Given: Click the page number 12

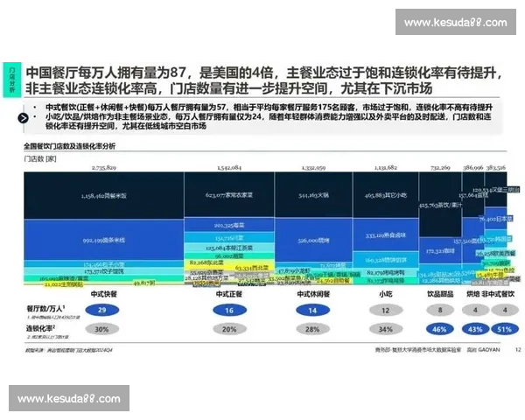Looking at the screenshot, I should pos(518,350).
